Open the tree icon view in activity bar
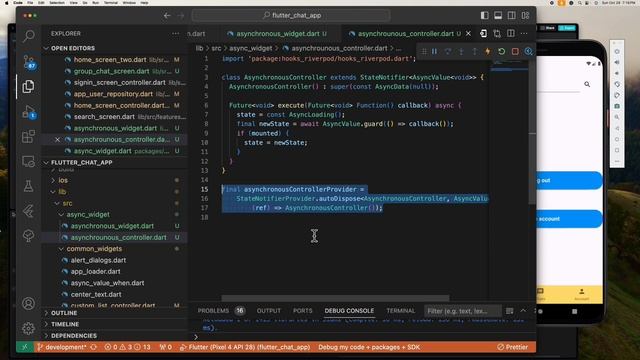 (x=28, y=236)
